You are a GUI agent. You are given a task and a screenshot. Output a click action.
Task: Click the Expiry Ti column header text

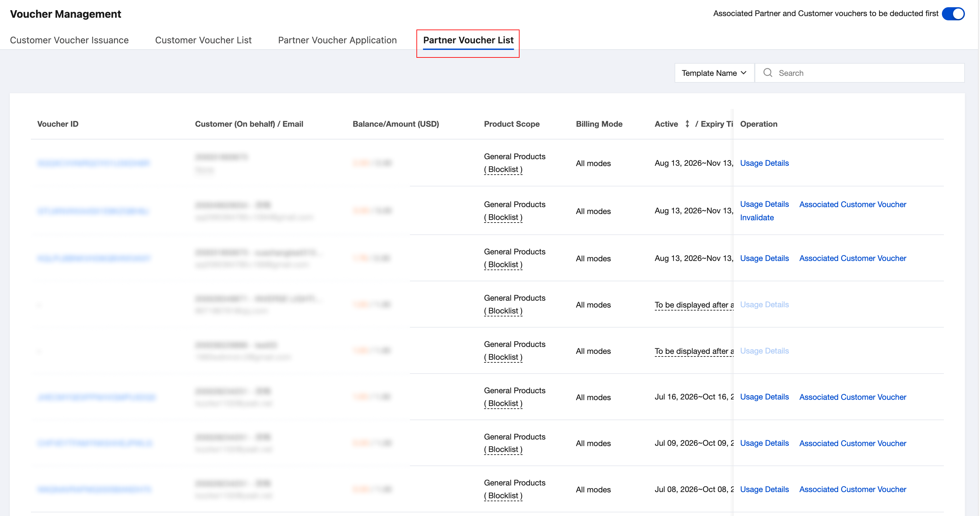click(x=717, y=124)
